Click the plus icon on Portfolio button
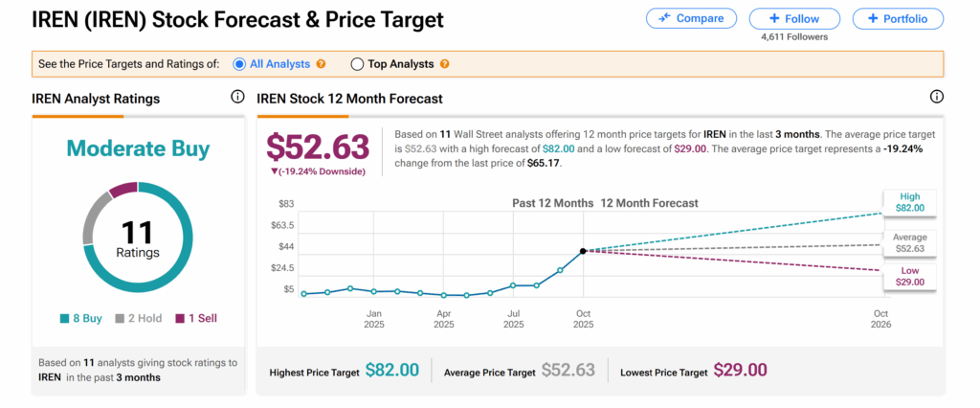The height and width of the screenshot is (408, 980). point(872,18)
